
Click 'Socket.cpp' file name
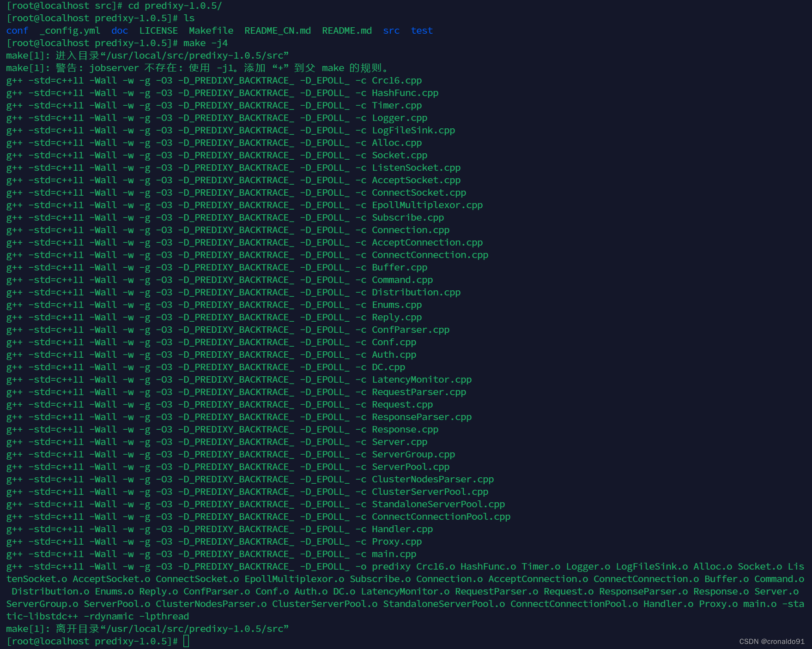pos(400,155)
